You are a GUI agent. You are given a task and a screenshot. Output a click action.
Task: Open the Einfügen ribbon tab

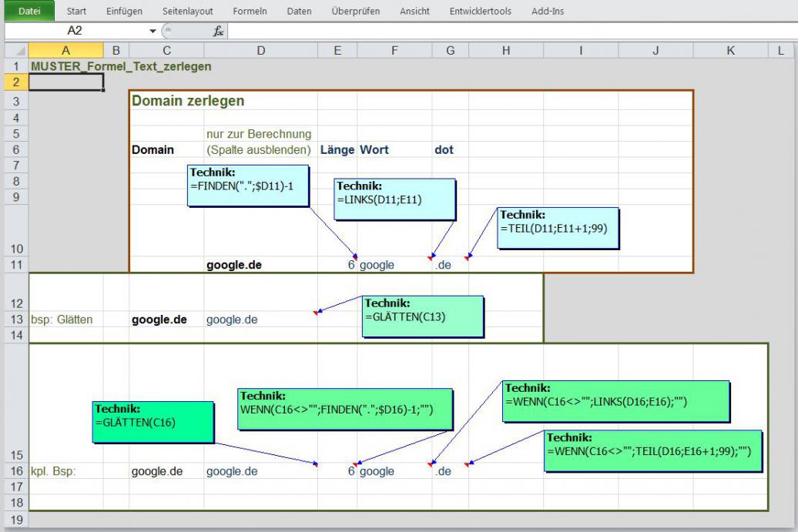point(124,12)
